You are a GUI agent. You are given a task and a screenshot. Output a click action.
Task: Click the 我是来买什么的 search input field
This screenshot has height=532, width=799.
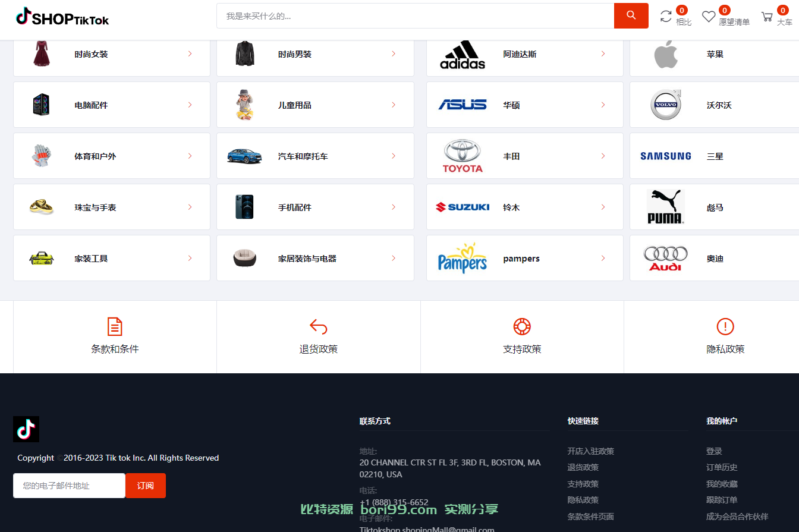coord(415,16)
